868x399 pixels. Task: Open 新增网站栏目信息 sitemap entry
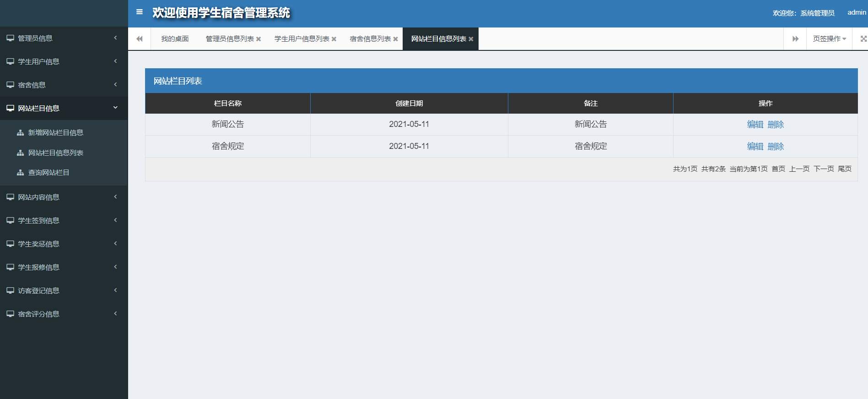(x=55, y=132)
